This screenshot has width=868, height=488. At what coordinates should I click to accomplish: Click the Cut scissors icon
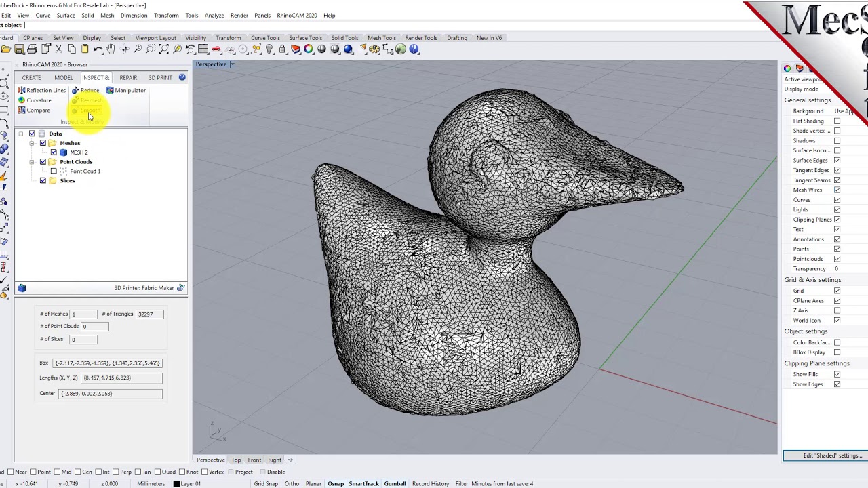[x=58, y=49]
